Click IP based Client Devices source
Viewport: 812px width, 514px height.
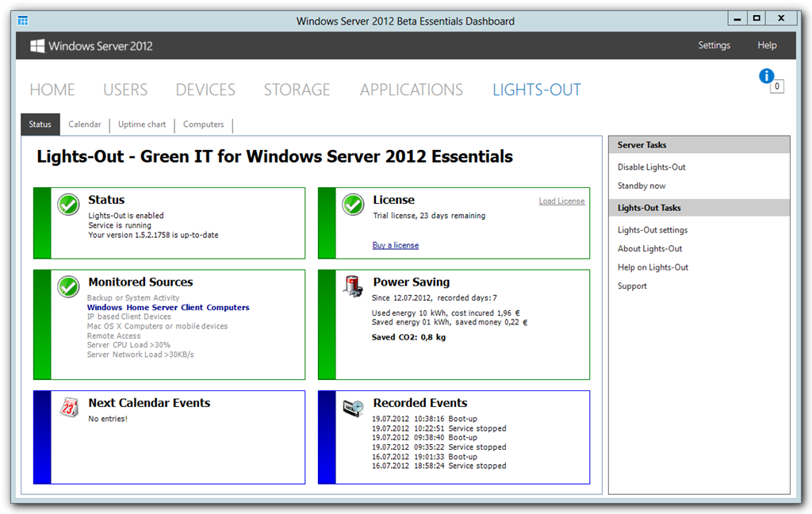point(129,316)
